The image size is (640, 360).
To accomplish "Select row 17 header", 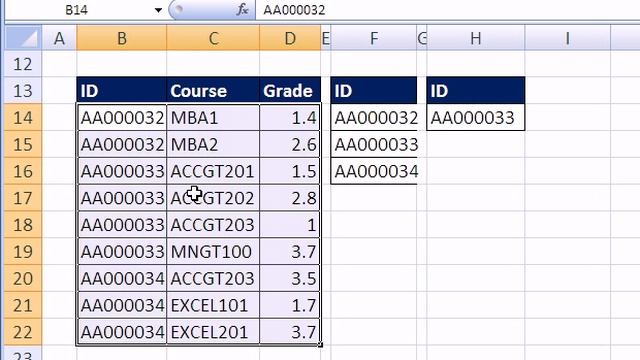I will coord(23,198).
